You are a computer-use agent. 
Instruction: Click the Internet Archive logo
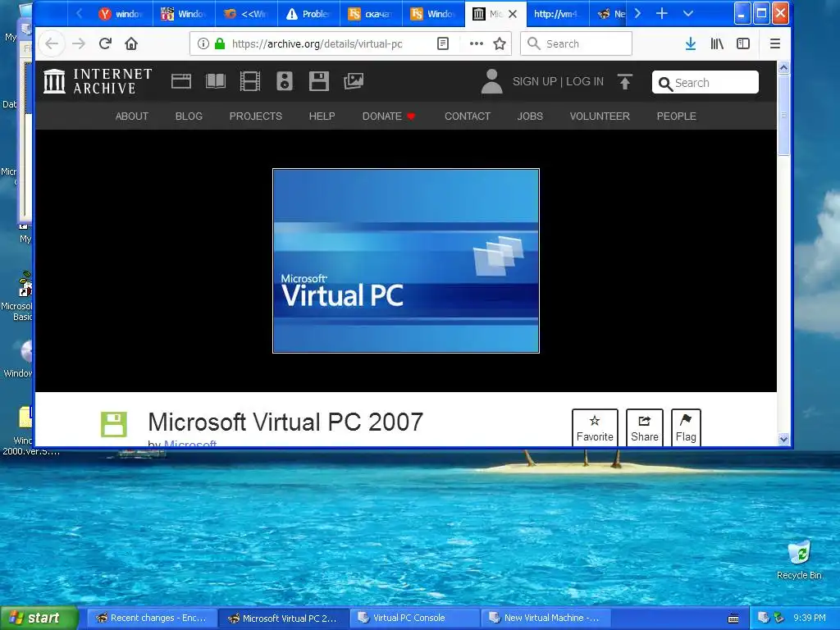point(98,81)
